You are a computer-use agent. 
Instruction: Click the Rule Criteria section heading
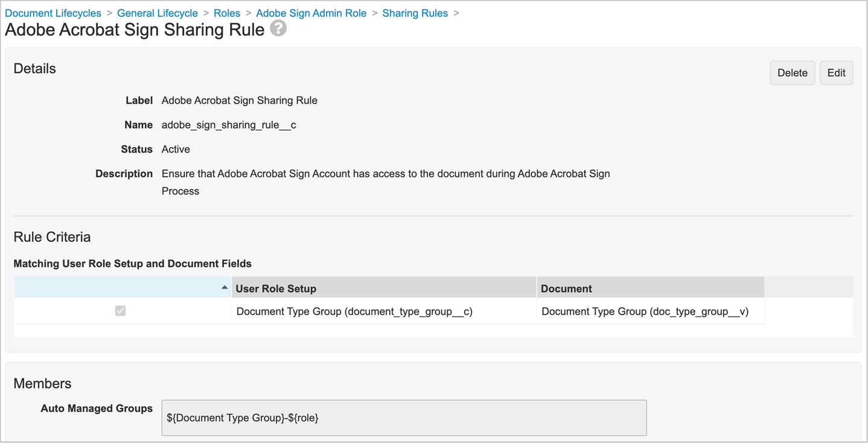pos(51,237)
